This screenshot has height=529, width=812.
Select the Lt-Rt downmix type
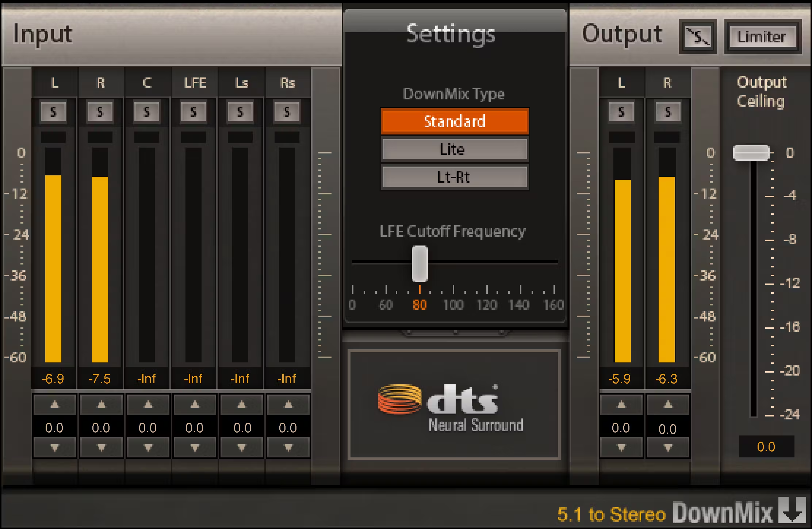(x=455, y=178)
